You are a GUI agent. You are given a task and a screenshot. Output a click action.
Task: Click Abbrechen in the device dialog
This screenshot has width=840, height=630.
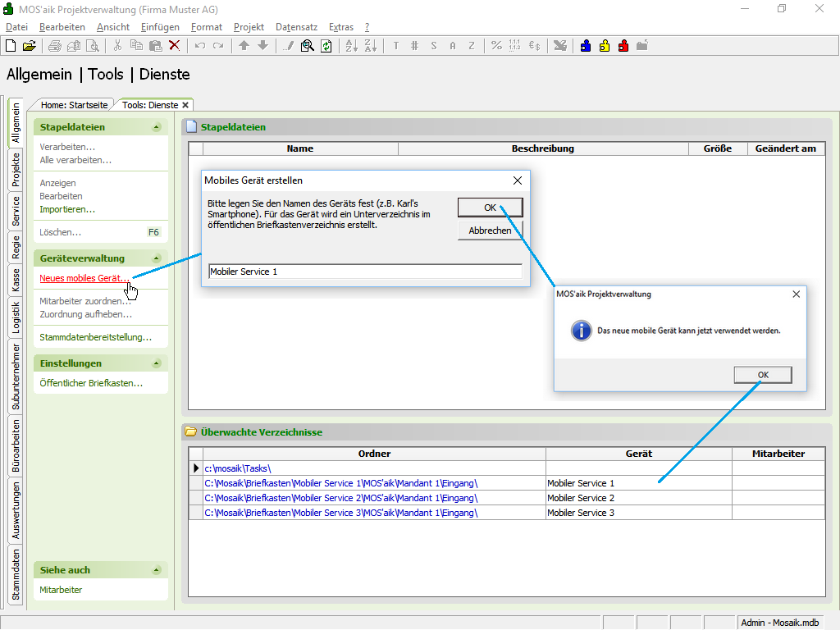point(491,231)
